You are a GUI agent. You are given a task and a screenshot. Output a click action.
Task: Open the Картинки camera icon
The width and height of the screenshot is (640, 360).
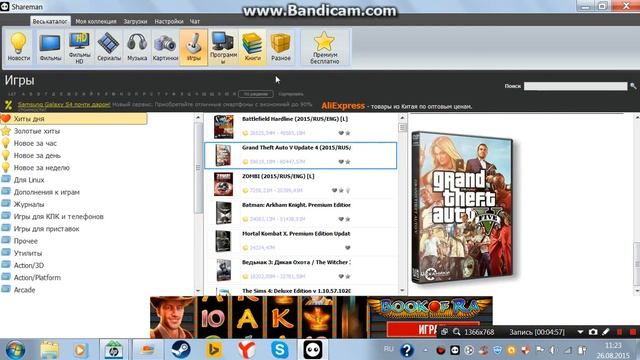165,47
